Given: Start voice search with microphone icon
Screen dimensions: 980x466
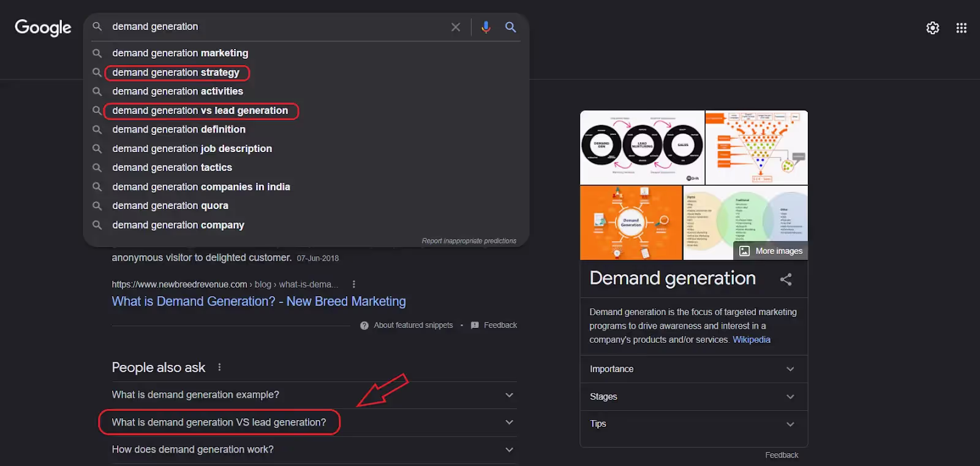Looking at the screenshot, I should [486, 27].
